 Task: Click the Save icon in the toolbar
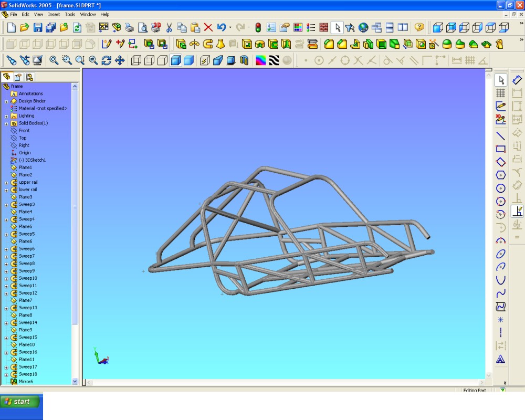(x=38, y=27)
